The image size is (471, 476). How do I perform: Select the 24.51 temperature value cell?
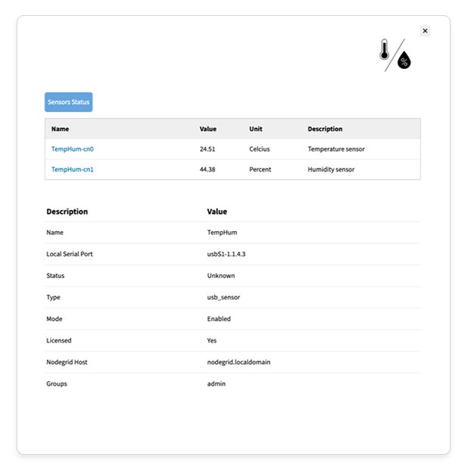click(207, 149)
